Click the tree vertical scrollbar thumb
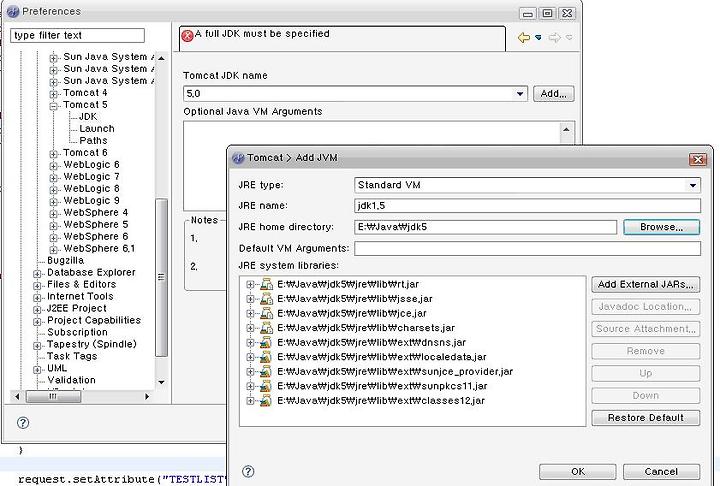The width and height of the screenshot is (720, 486). tap(161, 277)
